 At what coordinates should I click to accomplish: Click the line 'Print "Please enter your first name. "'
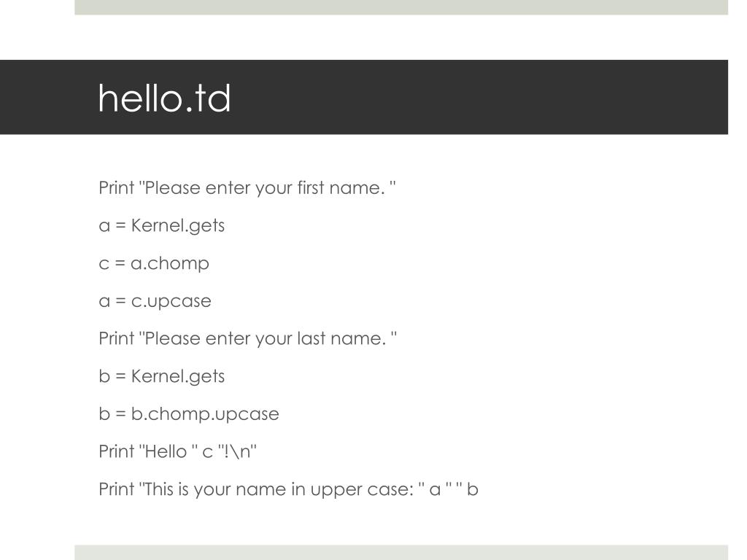tap(247, 188)
